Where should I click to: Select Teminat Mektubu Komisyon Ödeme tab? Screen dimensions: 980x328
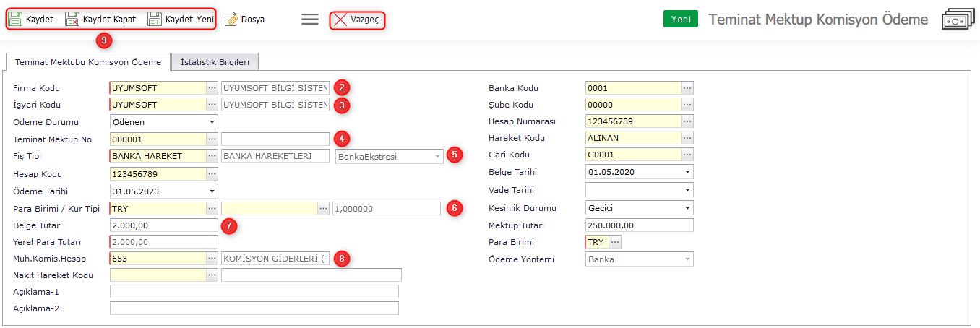(88, 62)
